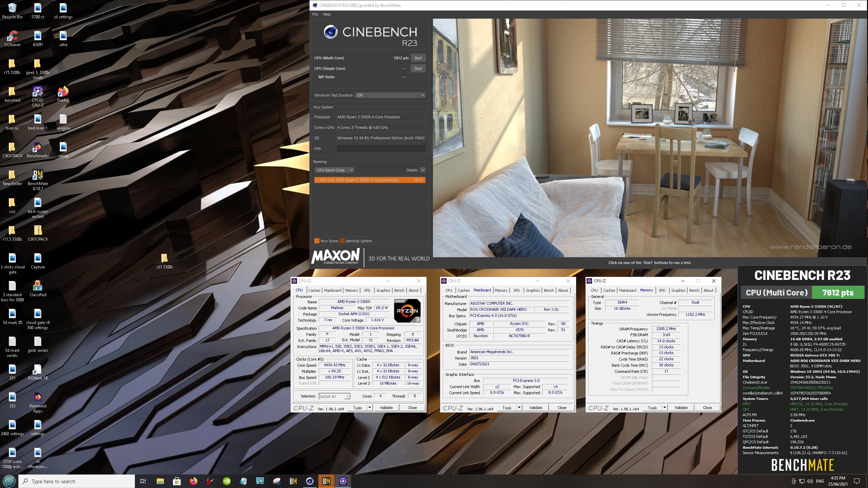Click the Your Score orange legend swatch
Image resolution: width=868 pixels, height=488 pixels.
click(x=317, y=241)
